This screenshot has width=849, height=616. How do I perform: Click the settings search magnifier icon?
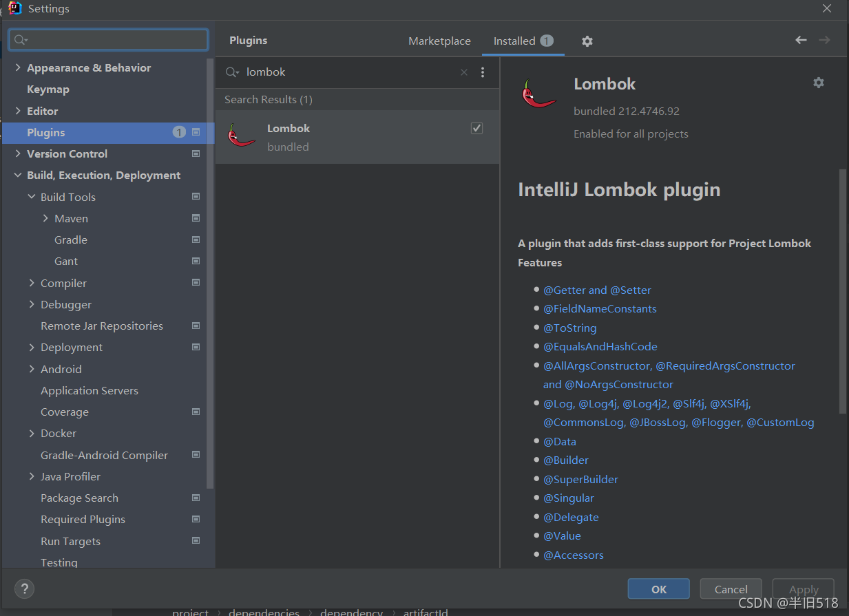(x=21, y=40)
